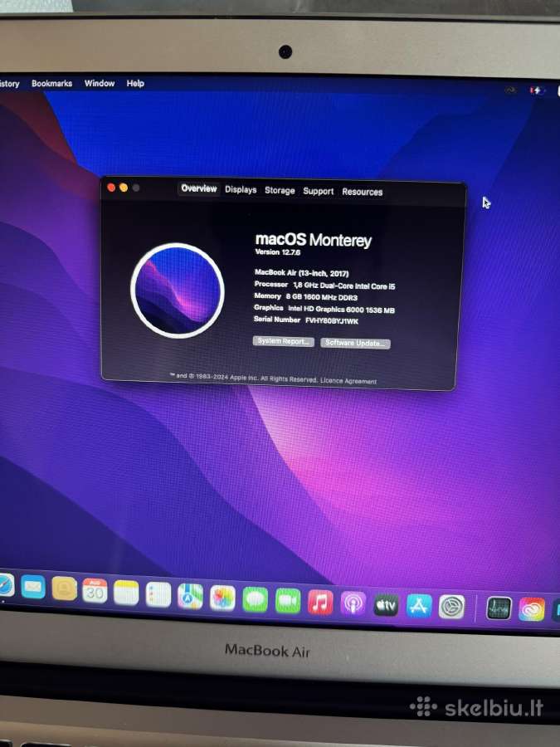The image size is (560, 747).
Task: Open Contacts from the Dock
Action: [64, 588]
